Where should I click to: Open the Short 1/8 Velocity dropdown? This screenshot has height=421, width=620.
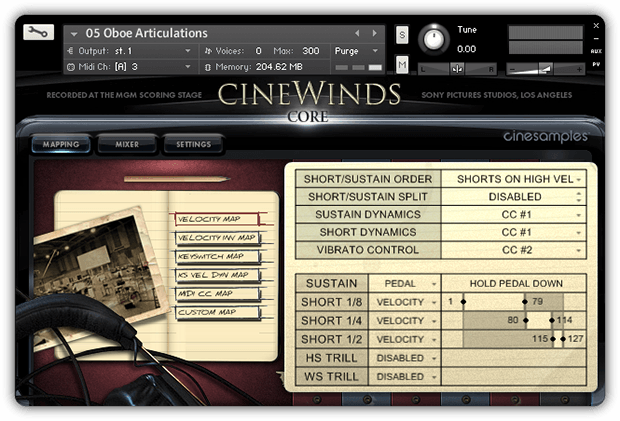pyautogui.click(x=405, y=302)
